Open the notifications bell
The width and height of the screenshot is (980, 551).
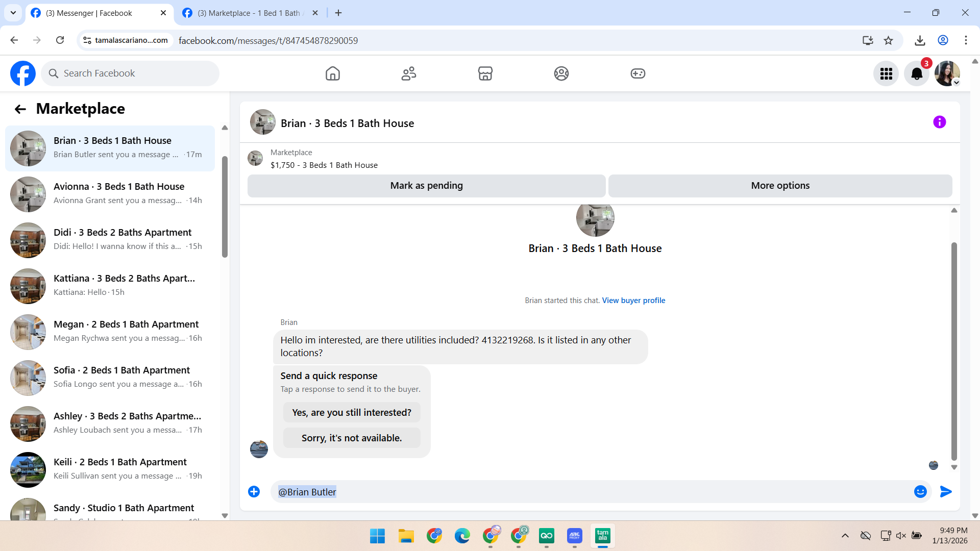917,74
